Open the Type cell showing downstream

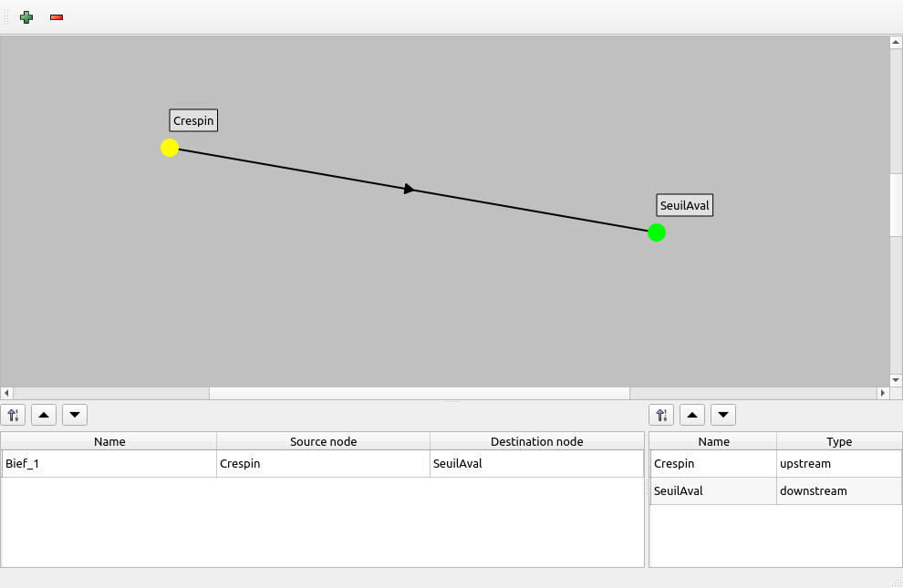838,490
